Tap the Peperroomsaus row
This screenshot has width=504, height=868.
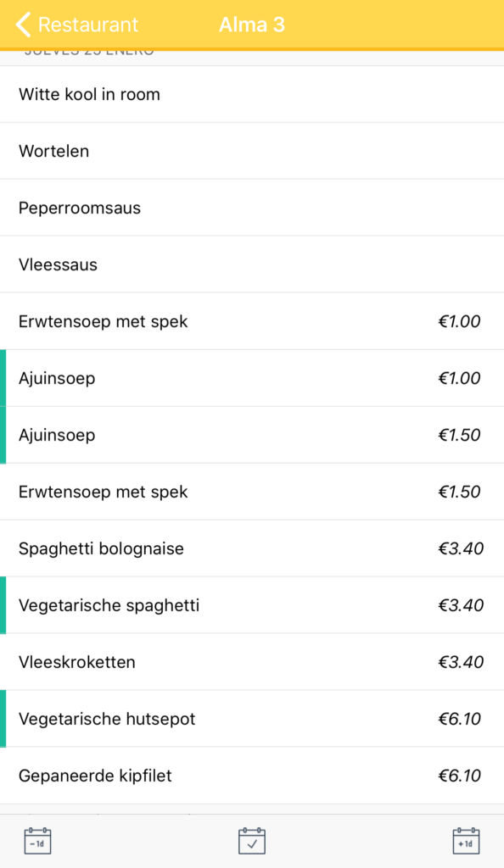[x=252, y=209]
